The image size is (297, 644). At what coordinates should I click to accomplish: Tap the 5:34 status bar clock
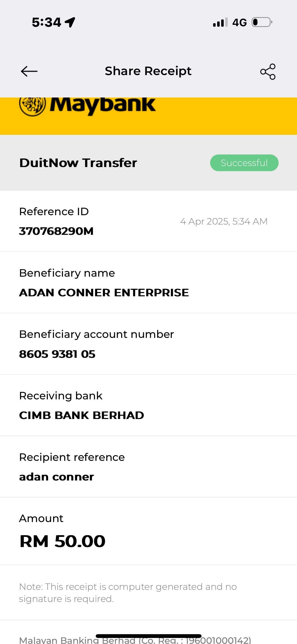pos(46,22)
